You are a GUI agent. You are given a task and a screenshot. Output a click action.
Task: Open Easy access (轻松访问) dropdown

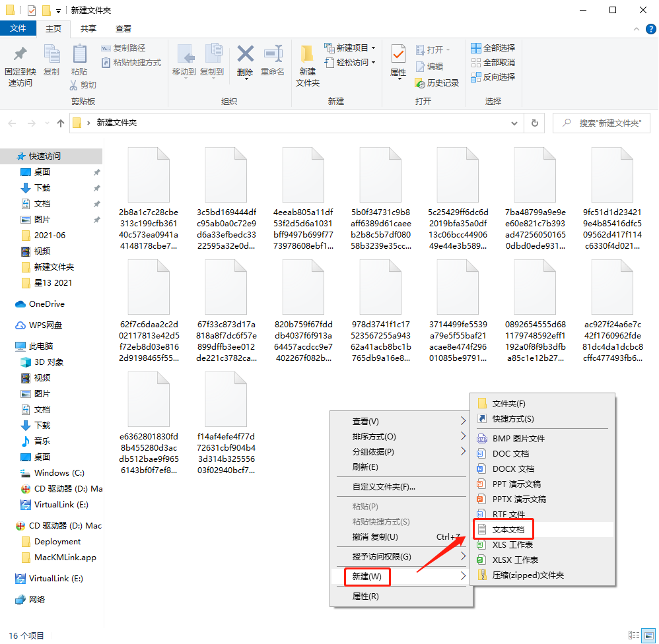coord(350,63)
